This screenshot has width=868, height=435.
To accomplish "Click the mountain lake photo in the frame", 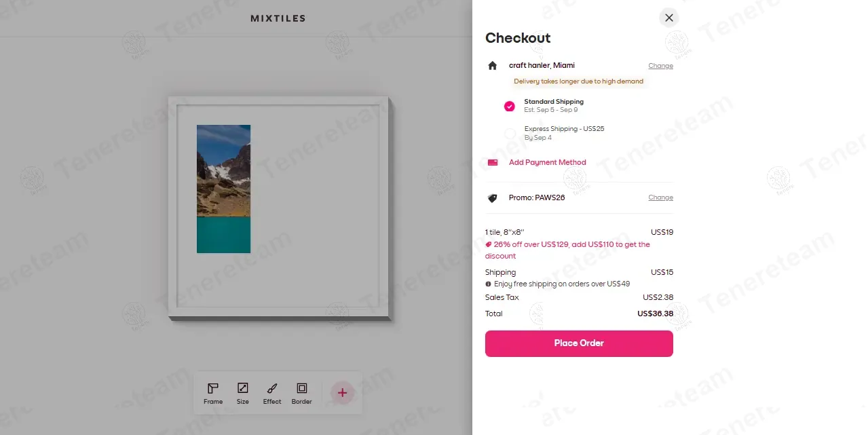I will tap(223, 189).
